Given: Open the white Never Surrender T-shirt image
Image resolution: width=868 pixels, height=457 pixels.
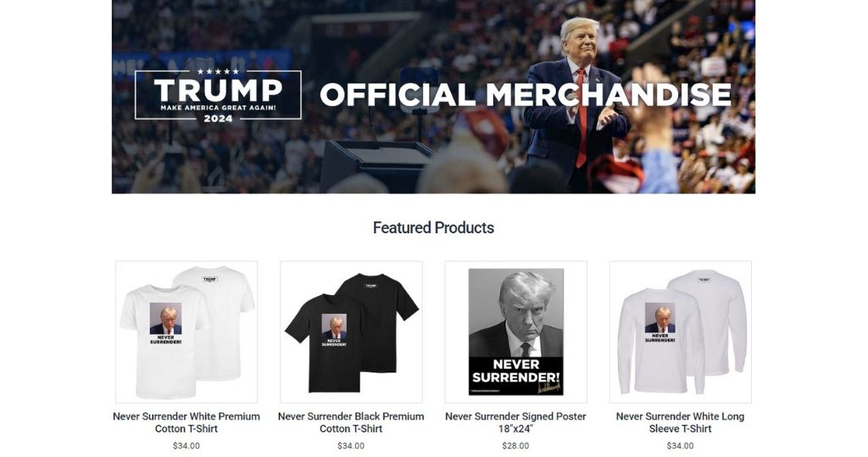Looking at the screenshot, I should tap(186, 332).
